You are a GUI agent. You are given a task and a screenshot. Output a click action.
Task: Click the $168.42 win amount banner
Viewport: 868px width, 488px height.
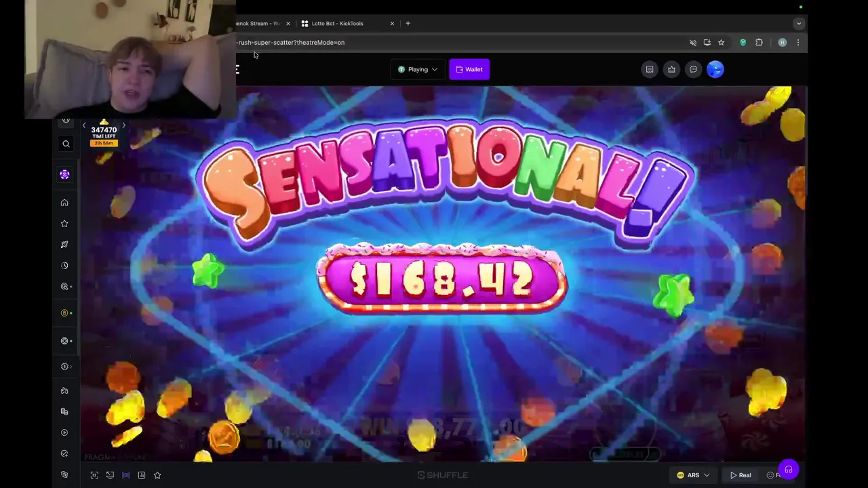441,280
